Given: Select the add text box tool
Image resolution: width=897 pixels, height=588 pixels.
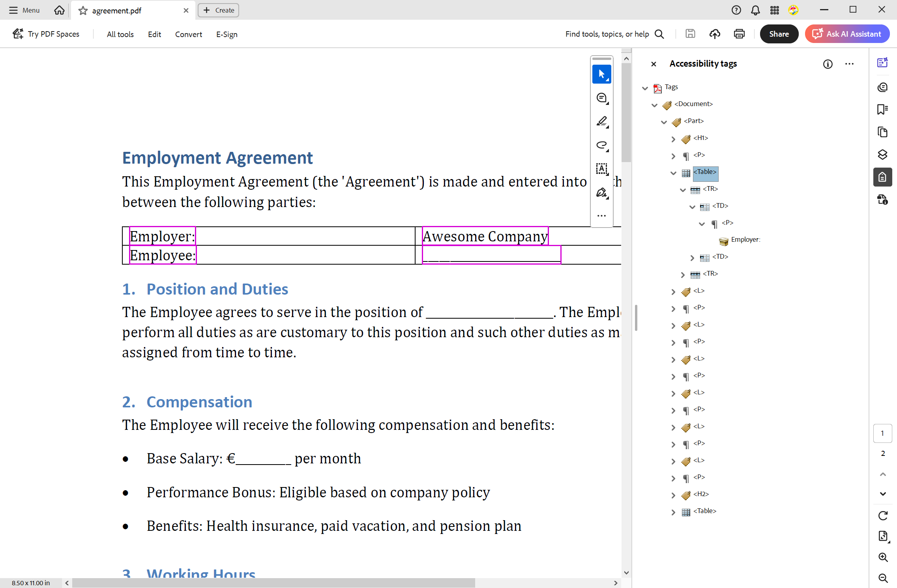Looking at the screenshot, I should click(601, 169).
